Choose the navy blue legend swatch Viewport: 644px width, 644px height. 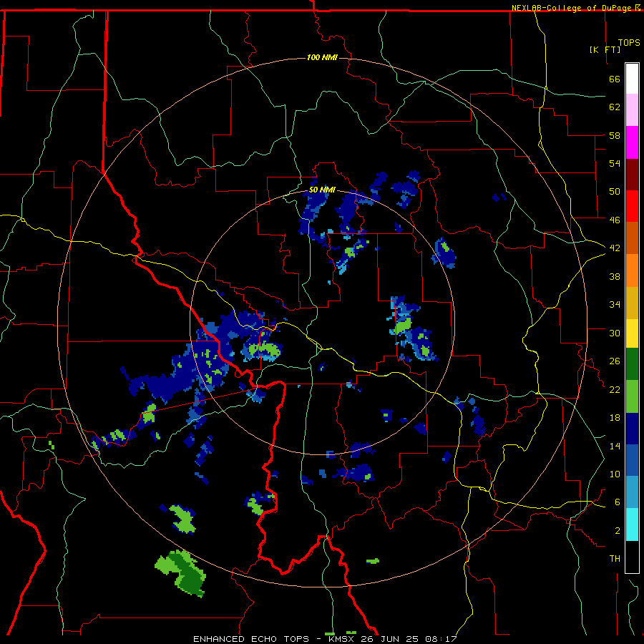click(632, 429)
